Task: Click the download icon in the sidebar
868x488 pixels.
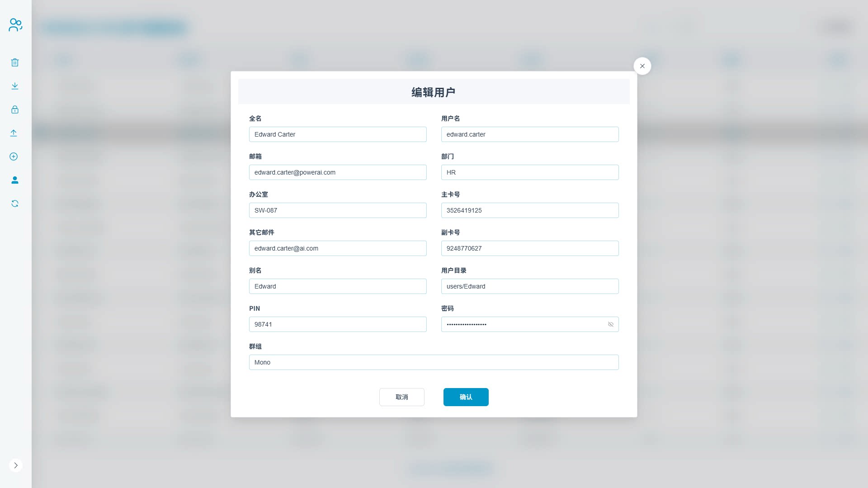Action: pyautogui.click(x=15, y=85)
